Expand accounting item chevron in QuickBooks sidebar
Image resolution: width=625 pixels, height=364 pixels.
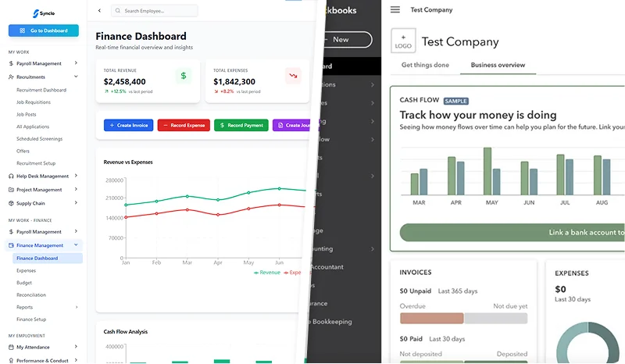[373, 249]
